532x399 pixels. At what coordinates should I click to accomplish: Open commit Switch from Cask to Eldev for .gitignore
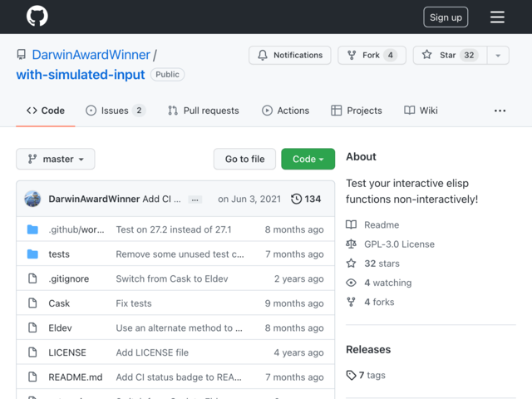click(172, 279)
